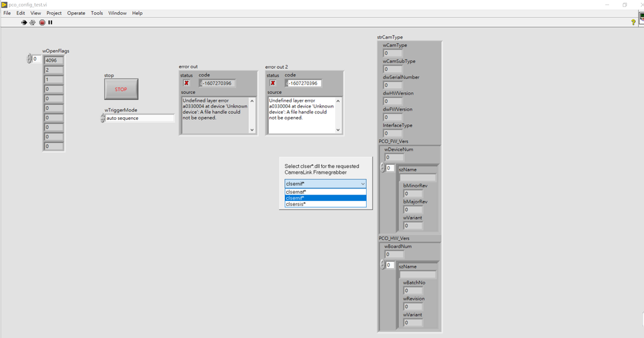Click the bMajorRev value field
The image size is (644, 338).
tap(413, 209)
